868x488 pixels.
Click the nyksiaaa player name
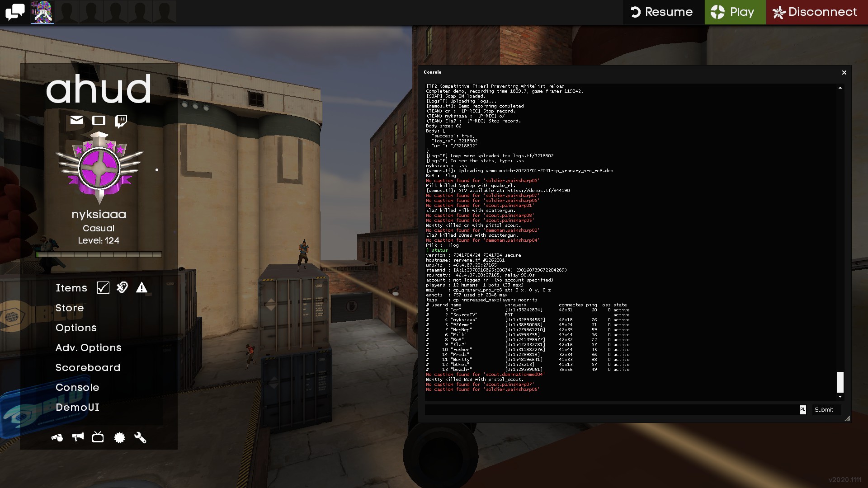point(99,215)
